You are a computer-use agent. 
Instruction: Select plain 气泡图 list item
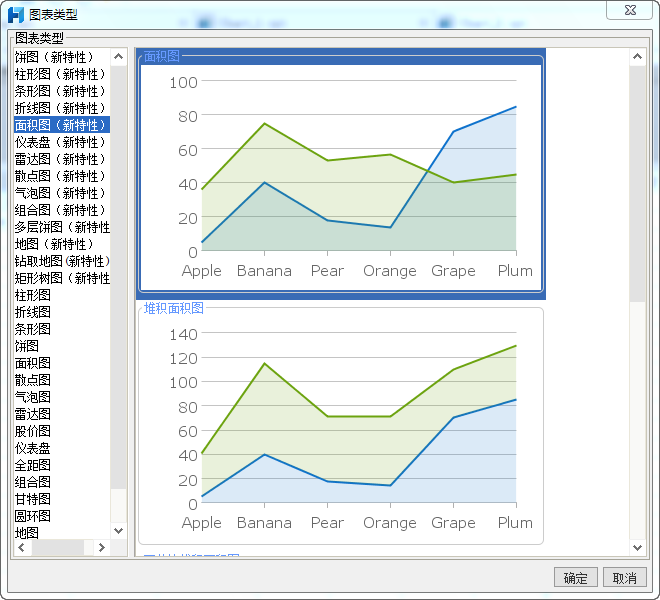click(62, 397)
